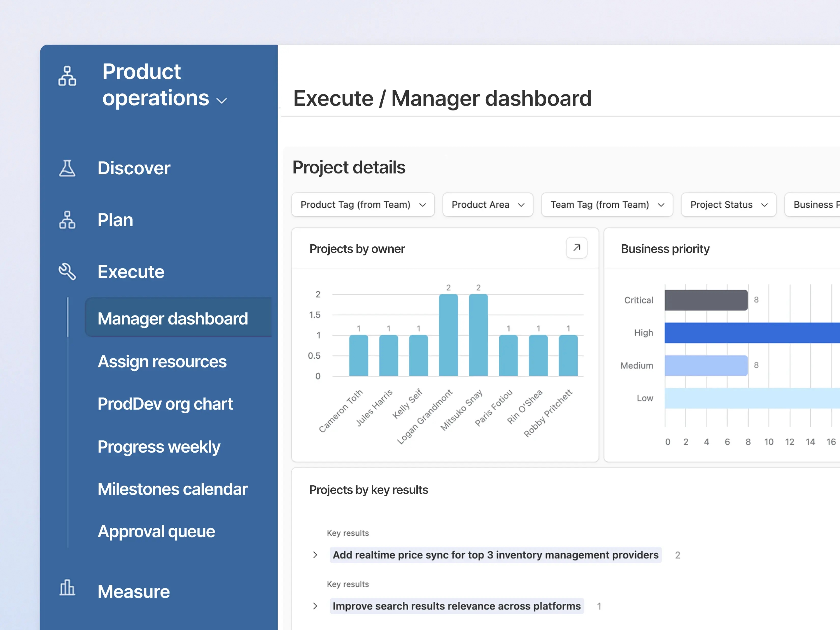Open the Team Tag (from Team) filter
This screenshot has width=840, height=630.
pos(607,205)
